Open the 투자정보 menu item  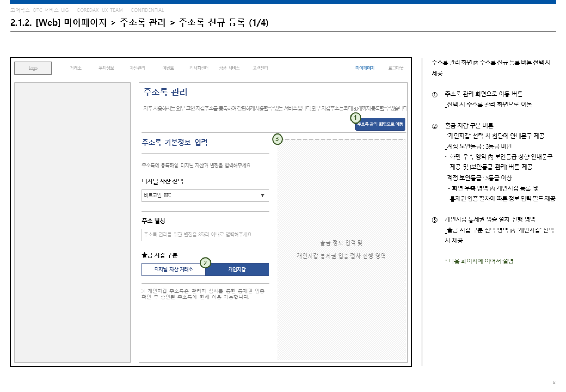click(106, 68)
